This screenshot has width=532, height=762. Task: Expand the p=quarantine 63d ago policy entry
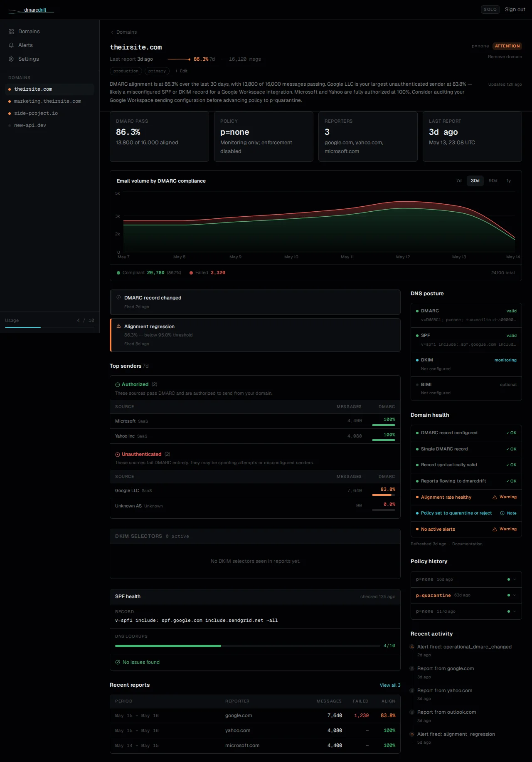click(466, 595)
